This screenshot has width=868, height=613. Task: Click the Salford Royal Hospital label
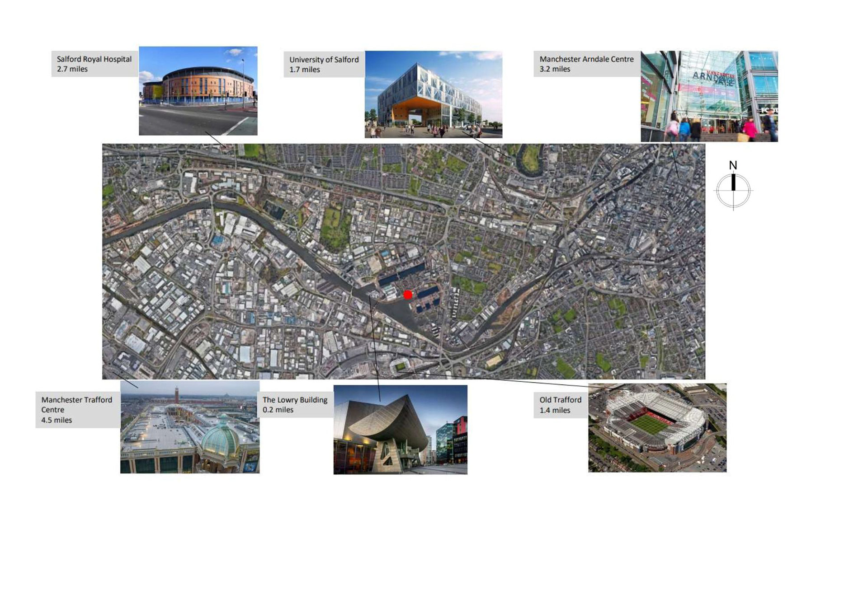tap(94, 64)
